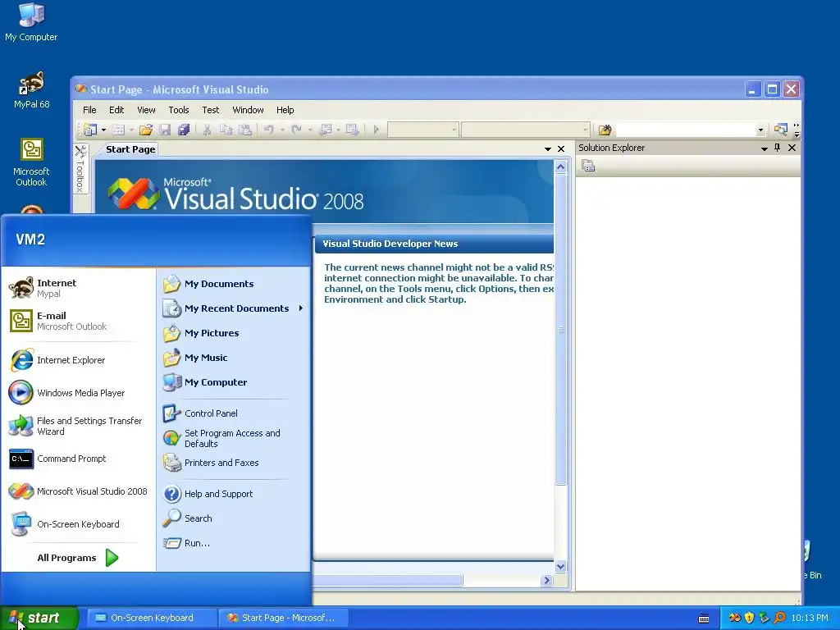Open Control Panel from start menu
The image size is (840, 630).
click(234, 413)
